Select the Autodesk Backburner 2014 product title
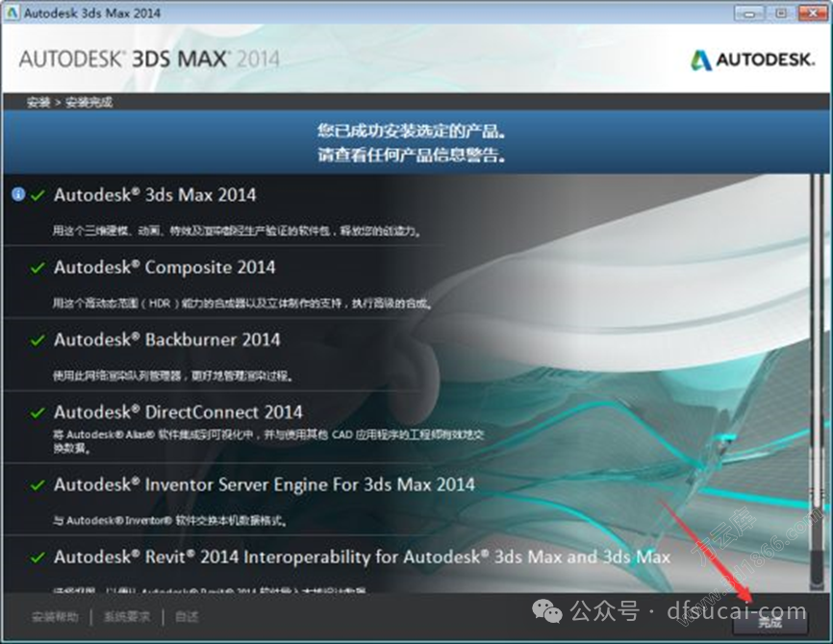The width and height of the screenshot is (833, 644). coord(166,340)
